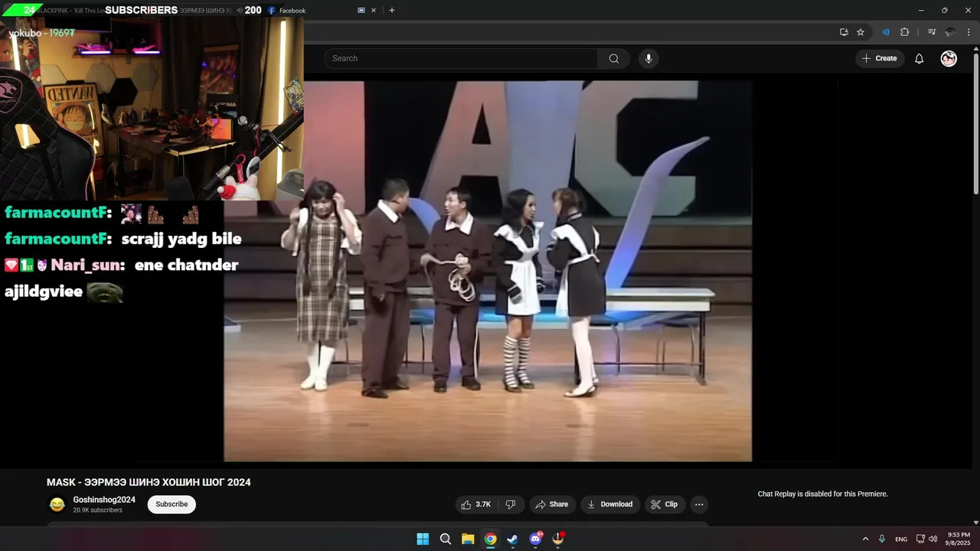980x551 pixels.
Task: Click the Create video button
Action: coord(880,59)
